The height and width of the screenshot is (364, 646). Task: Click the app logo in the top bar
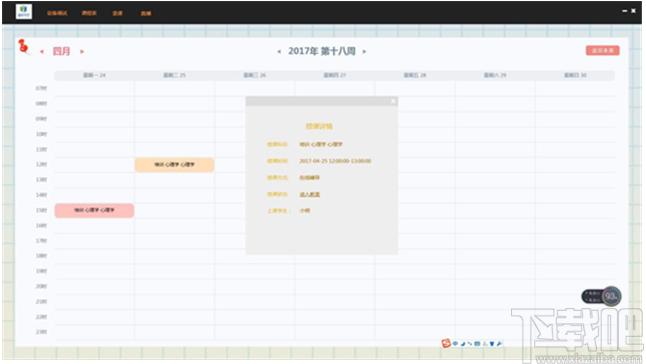pos(24,12)
